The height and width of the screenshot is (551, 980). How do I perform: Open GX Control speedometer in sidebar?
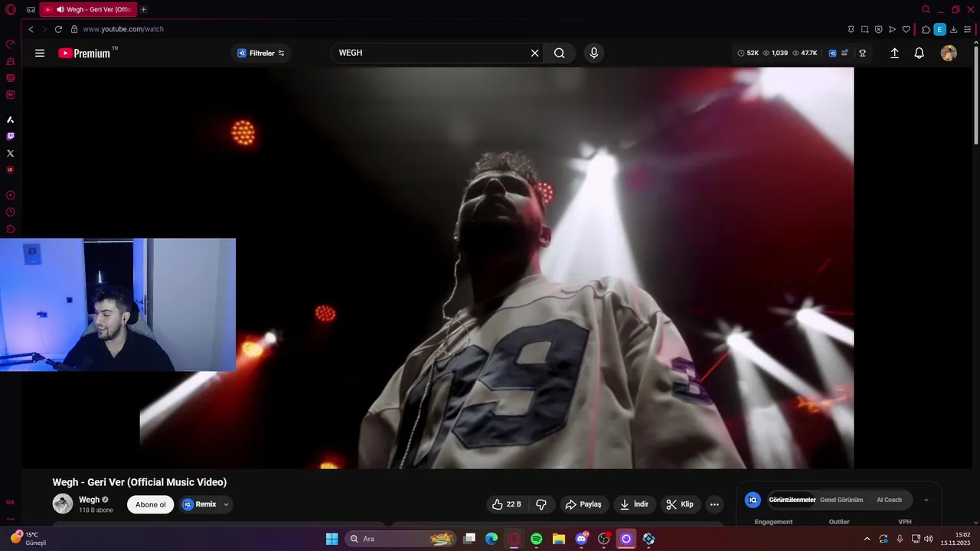[11, 44]
